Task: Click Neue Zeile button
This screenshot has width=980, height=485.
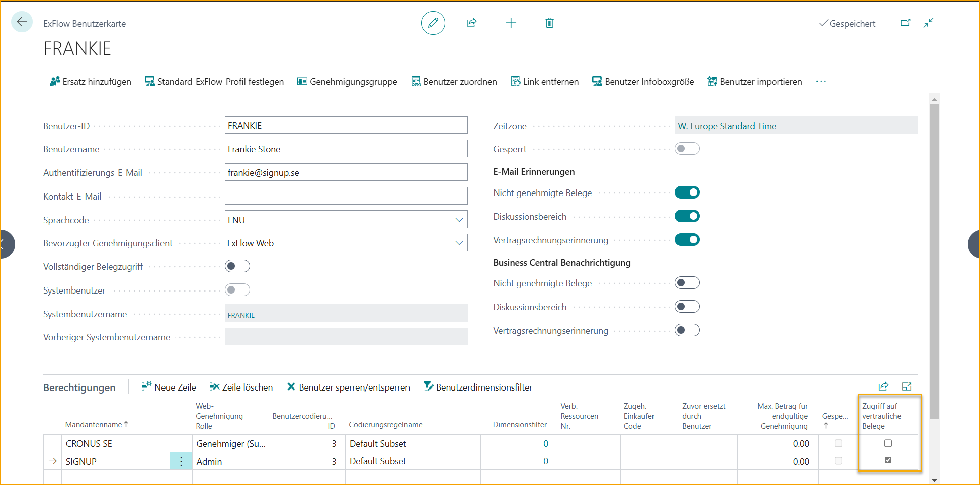Action: [169, 387]
